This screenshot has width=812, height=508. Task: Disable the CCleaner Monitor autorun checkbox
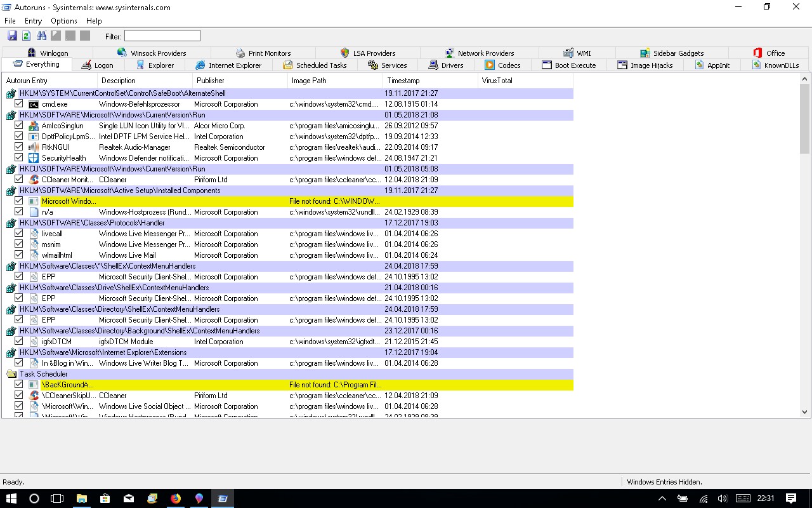click(18, 179)
